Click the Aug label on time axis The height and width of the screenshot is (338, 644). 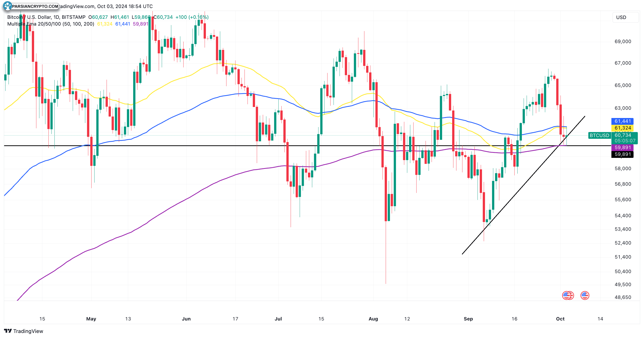pos(373,319)
